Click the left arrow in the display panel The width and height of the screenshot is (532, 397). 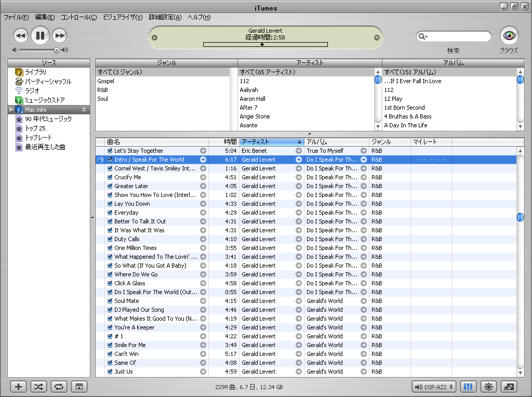point(155,37)
